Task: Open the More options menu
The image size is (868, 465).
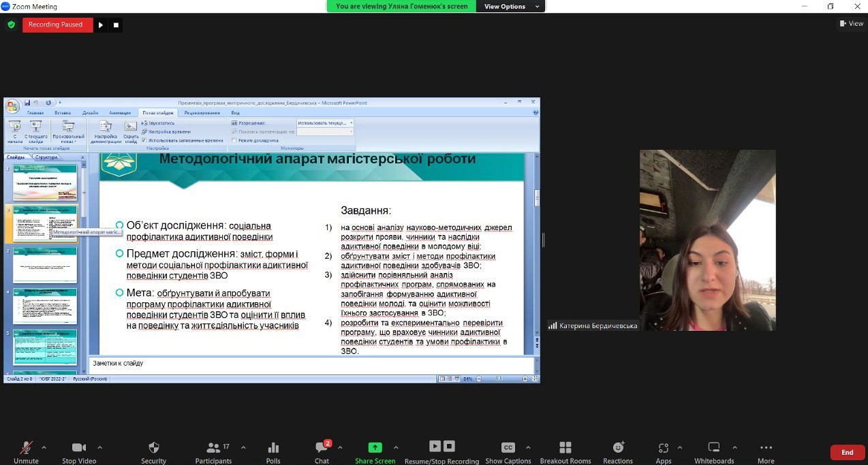Action: (766, 447)
